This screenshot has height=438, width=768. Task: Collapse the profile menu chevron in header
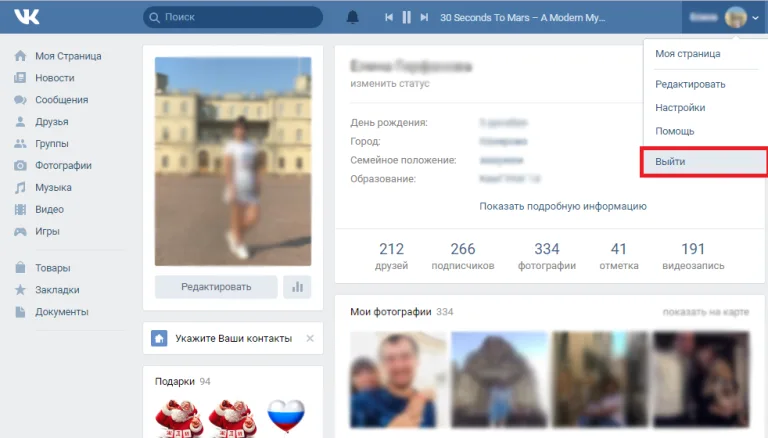pyautogui.click(x=755, y=18)
